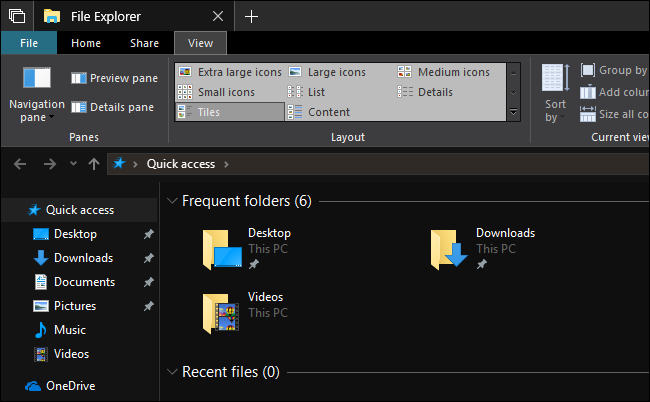Select Extra large icons layout

coord(230,72)
